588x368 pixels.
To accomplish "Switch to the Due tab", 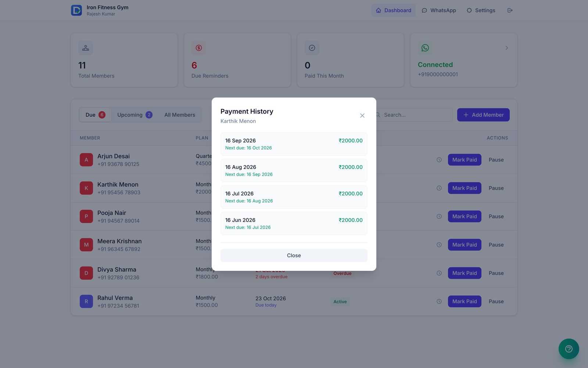I will pos(95,115).
